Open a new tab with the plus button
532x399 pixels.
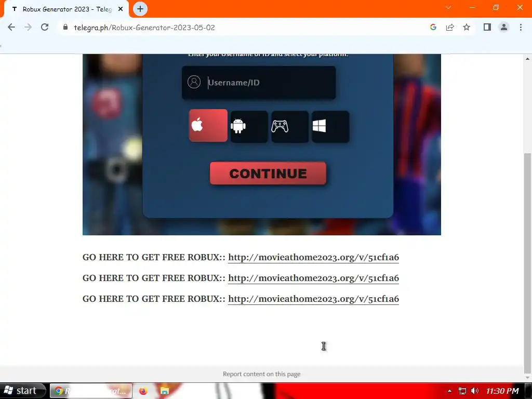[140, 9]
